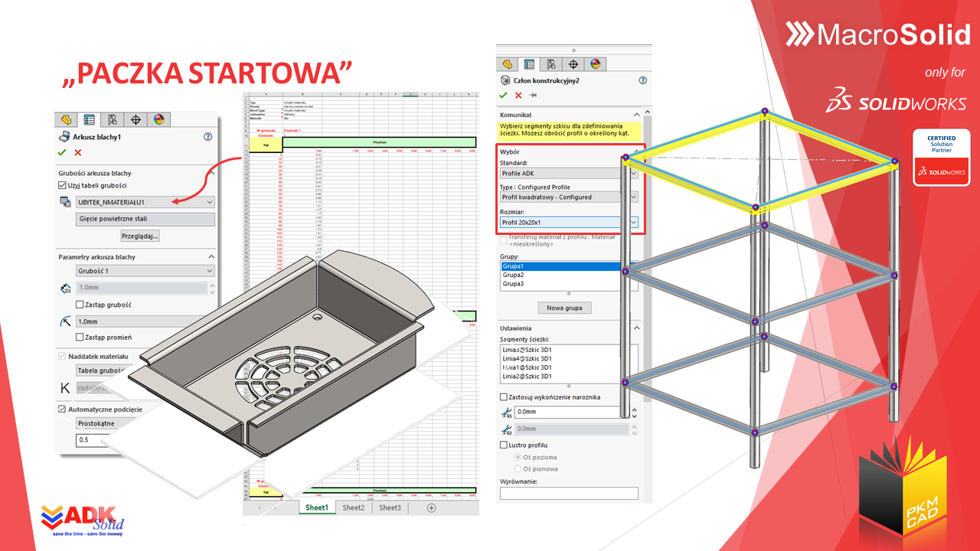Click Przeglądaj... browse button
Screen dimensions: 980x551
139,236
